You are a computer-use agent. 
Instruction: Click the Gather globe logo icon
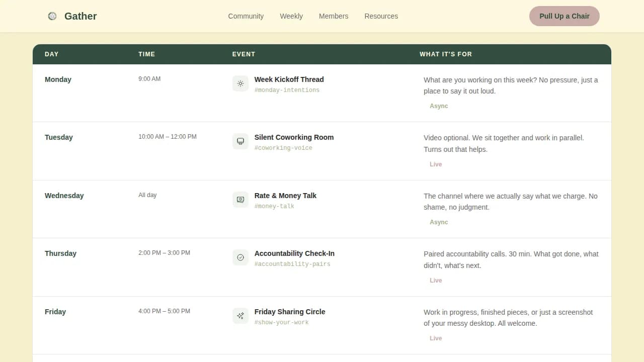52,16
